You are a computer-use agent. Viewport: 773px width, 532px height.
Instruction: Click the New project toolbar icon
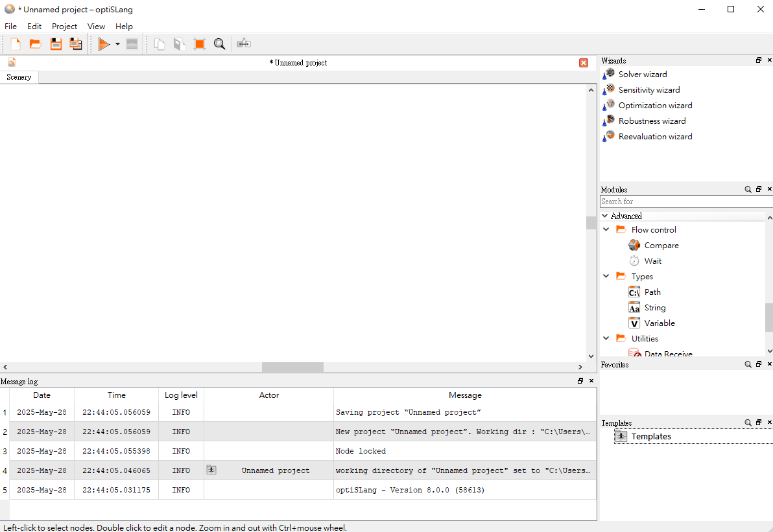tap(16, 44)
